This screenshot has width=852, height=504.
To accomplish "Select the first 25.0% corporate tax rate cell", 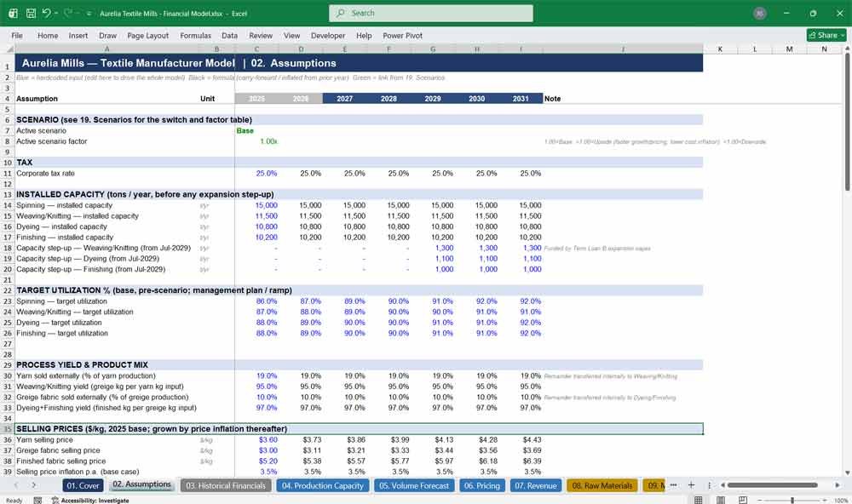I will click(256, 174).
